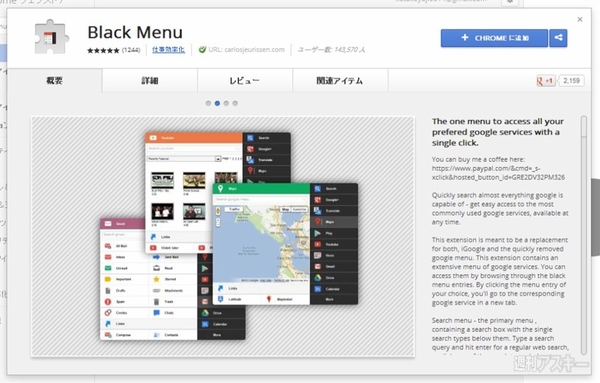Click the user count 143,570 text

331,50
